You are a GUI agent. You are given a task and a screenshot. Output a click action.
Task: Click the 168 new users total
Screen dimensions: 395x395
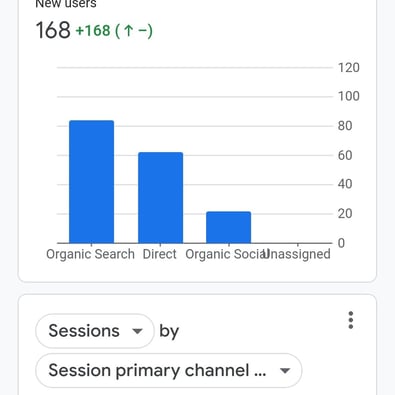(x=53, y=30)
